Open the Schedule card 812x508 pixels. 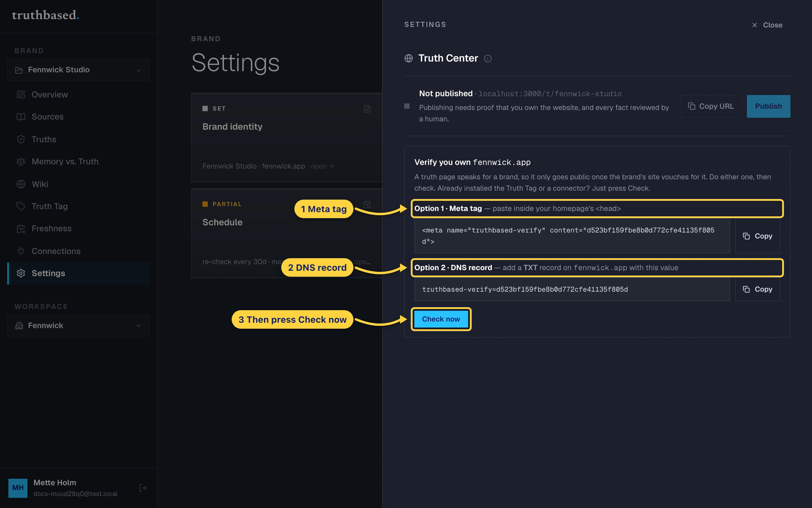tap(287, 233)
